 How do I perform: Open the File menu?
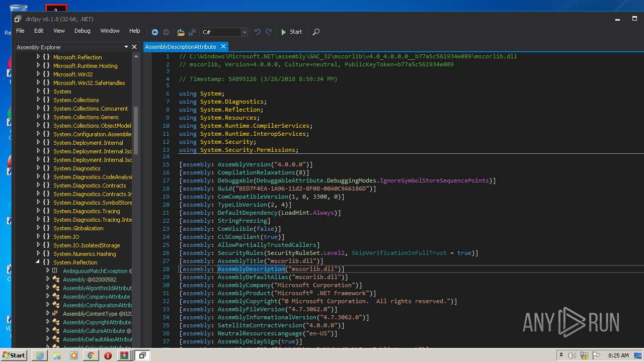click(20, 31)
